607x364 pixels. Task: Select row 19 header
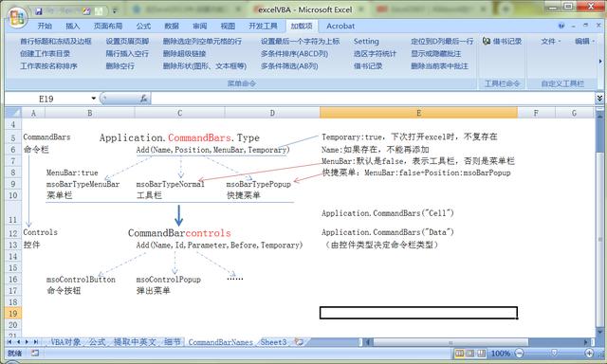tap(13, 314)
